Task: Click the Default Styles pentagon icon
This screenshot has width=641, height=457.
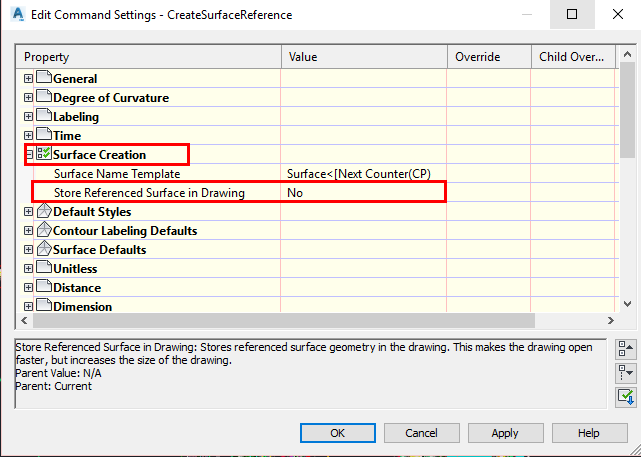Action: point(44,211)
